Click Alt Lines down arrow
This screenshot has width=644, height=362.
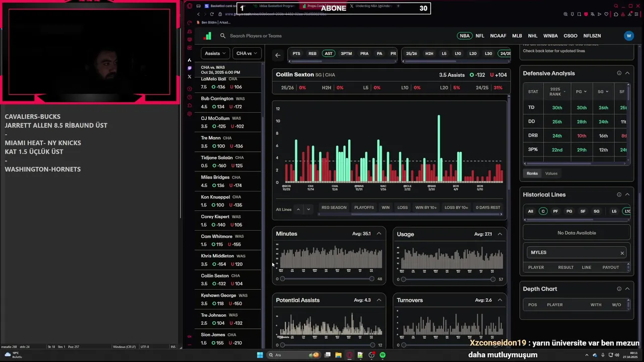(308, 209)
